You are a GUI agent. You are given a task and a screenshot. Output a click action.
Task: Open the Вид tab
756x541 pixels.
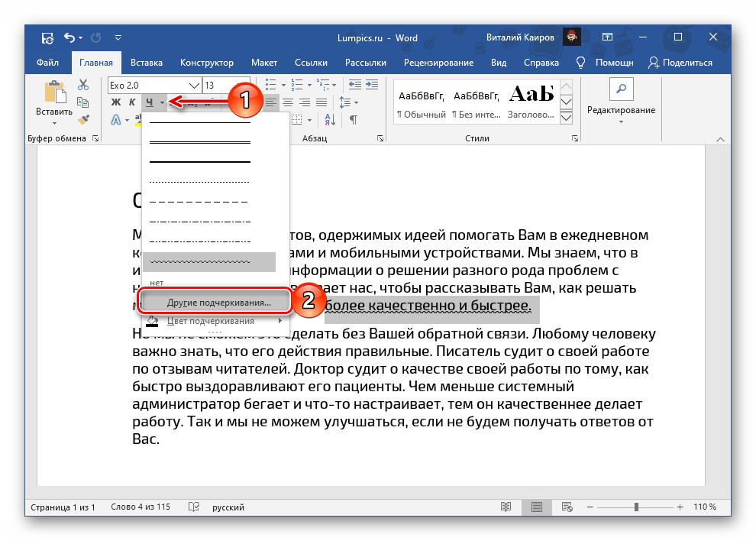pos(499,63)
